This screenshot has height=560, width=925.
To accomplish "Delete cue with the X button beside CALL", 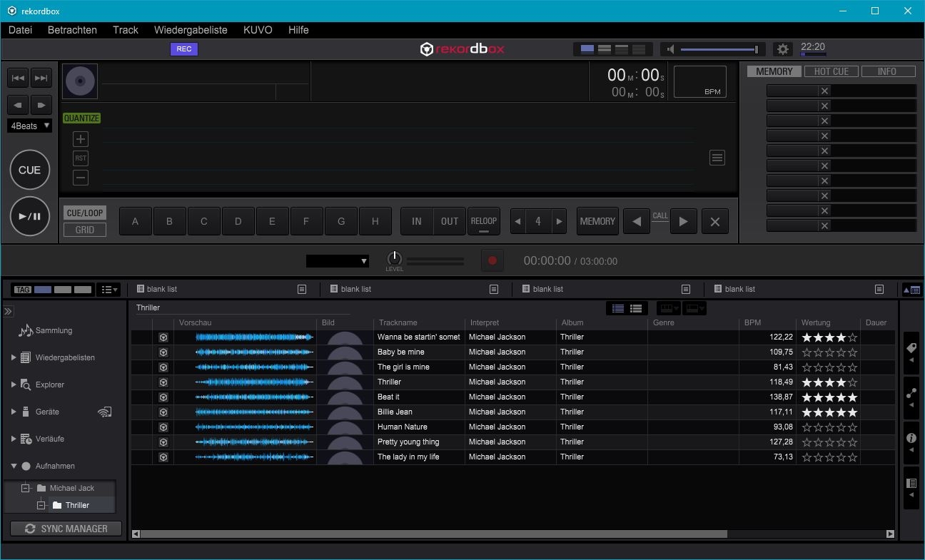I will click(715, 221).
